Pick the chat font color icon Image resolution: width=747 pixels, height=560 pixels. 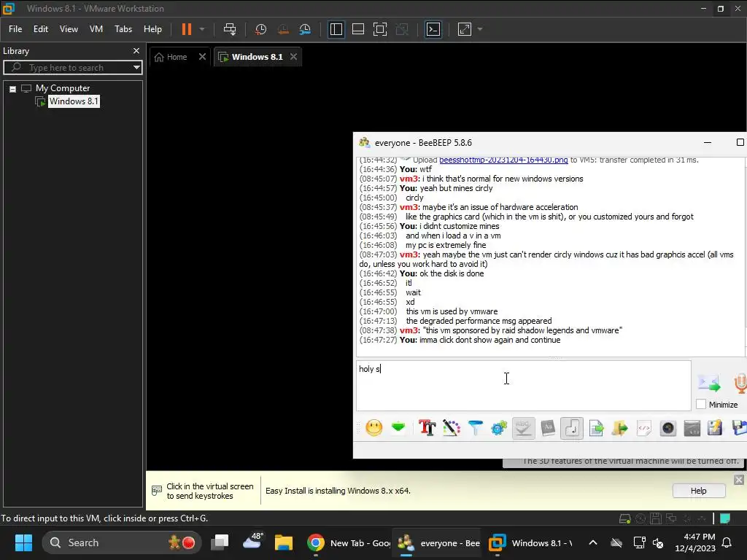click(x=451, y=427)
